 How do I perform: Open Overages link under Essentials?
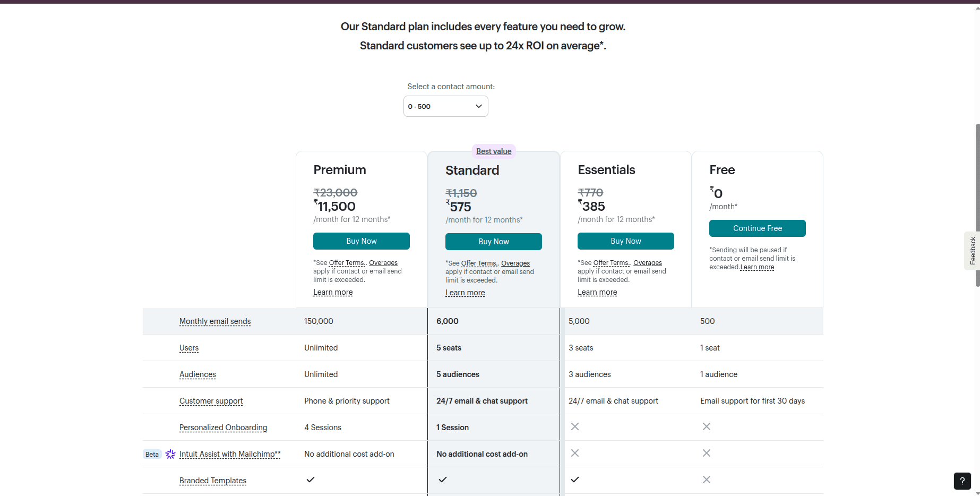pos(648,263)
